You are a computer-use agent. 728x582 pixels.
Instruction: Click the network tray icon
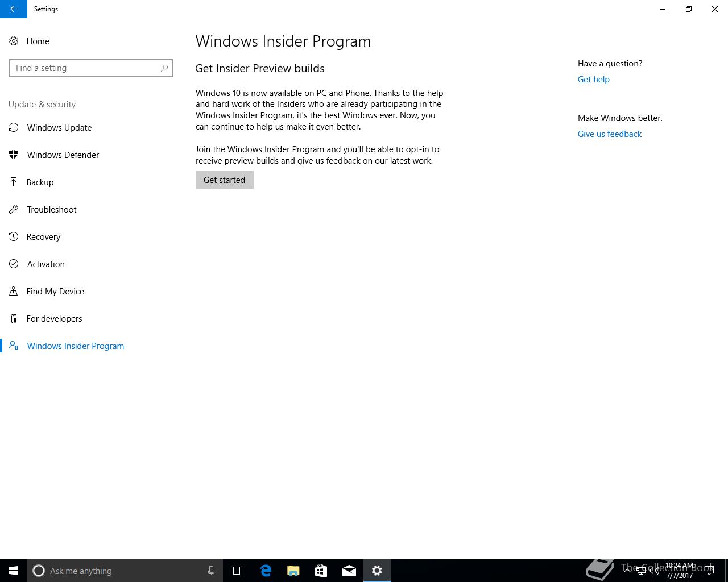pos(641,571)
